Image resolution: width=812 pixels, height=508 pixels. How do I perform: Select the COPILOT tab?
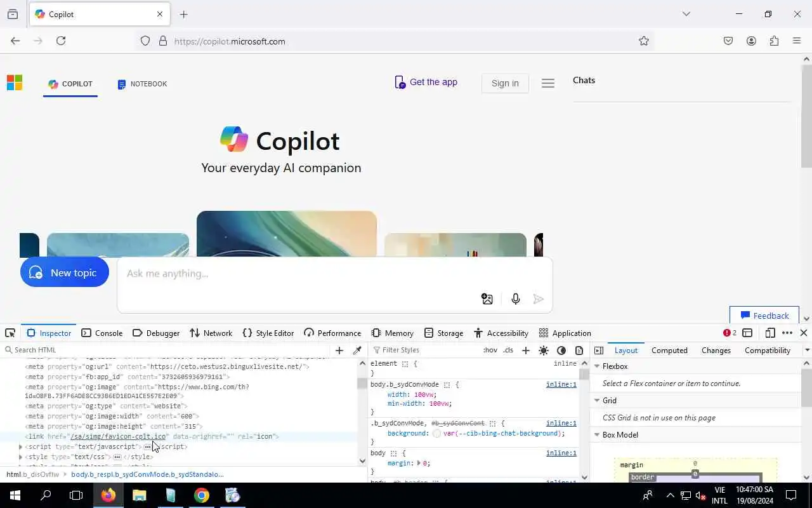point(70,84)
